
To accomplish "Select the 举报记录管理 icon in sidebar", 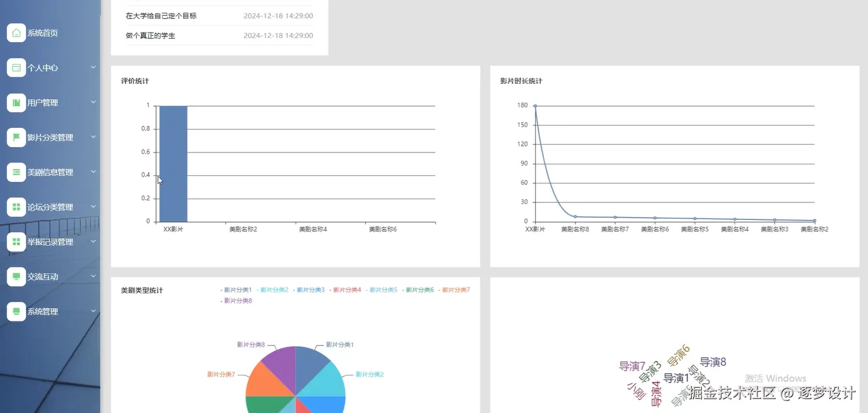I will [16, 241].
